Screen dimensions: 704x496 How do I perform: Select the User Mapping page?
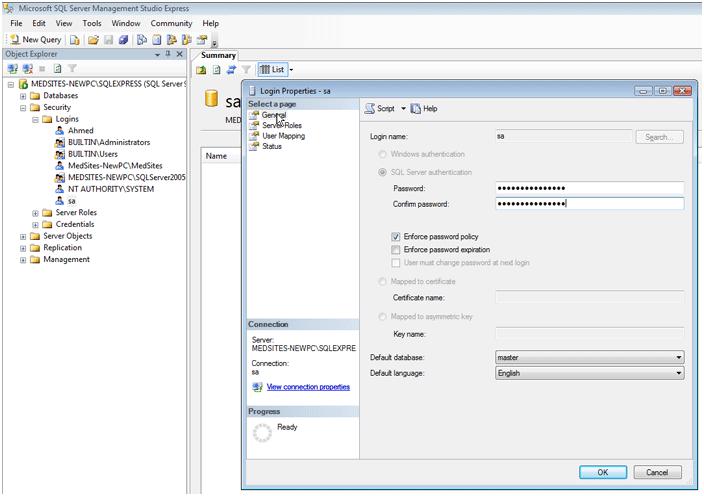(283, 136)
